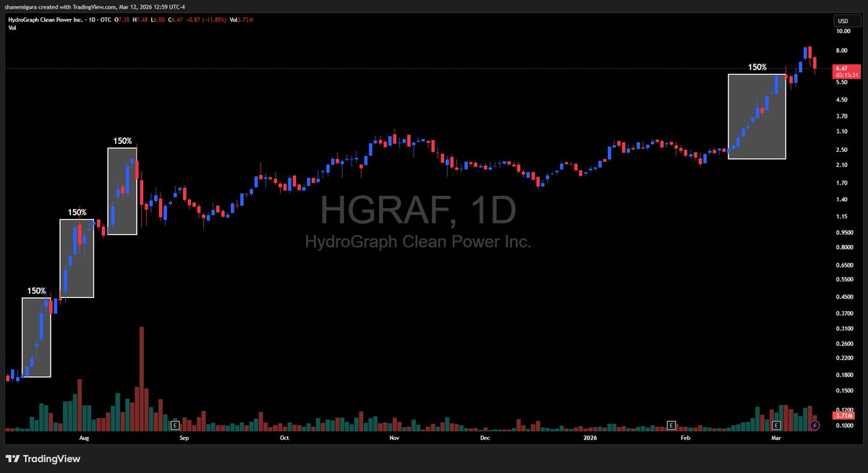Viewport: 868px width, 473px height.
Task: Click the 8.00 price axis label
Action: click(x=843, y=51)
